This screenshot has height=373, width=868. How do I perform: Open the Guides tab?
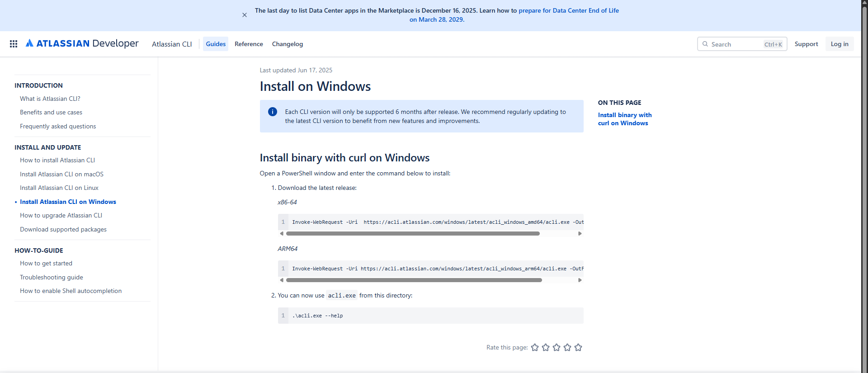[216, 44]
